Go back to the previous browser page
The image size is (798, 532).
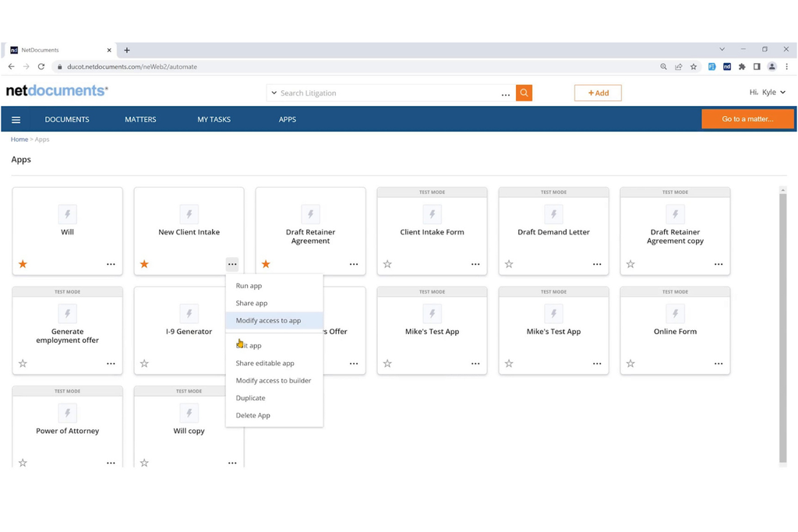tap(11, 67)
